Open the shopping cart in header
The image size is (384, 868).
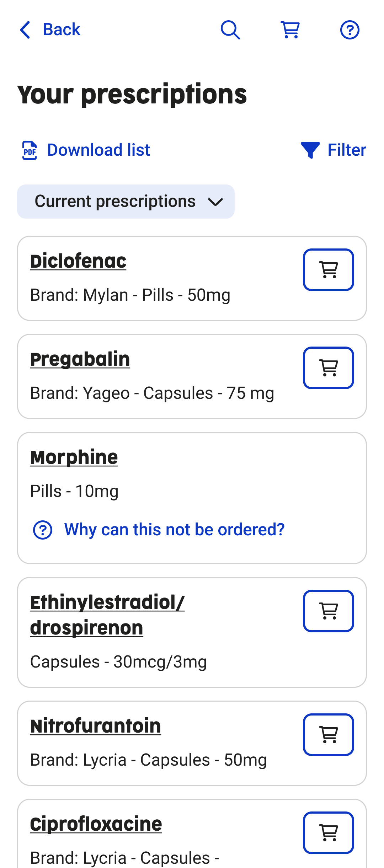(290, 30)
